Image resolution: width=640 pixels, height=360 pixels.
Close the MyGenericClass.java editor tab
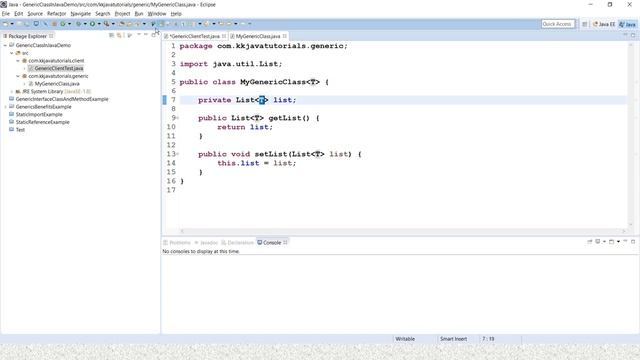[x=284, y=36]
